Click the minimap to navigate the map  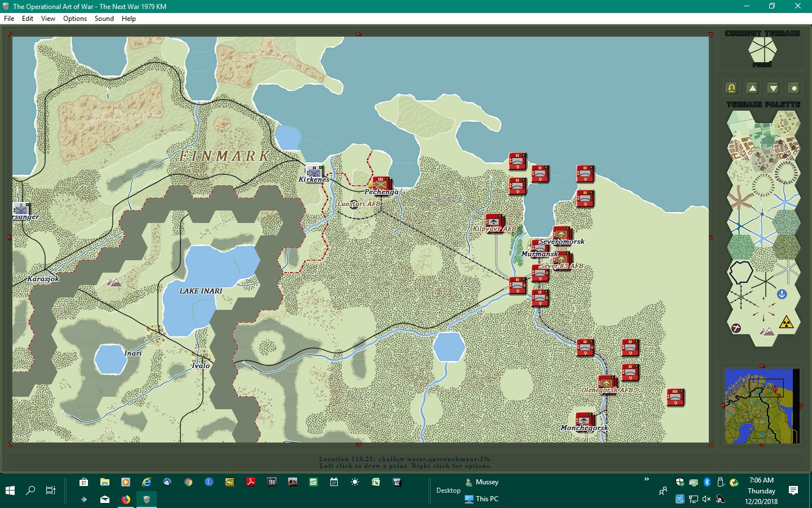click(762, 405)
